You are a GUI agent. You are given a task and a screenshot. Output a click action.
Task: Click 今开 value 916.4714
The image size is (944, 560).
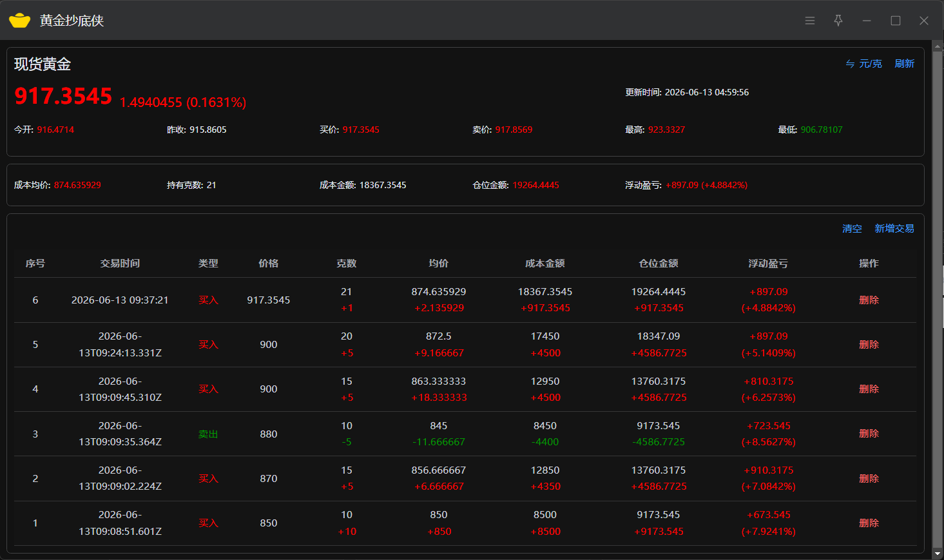(55, 130)
